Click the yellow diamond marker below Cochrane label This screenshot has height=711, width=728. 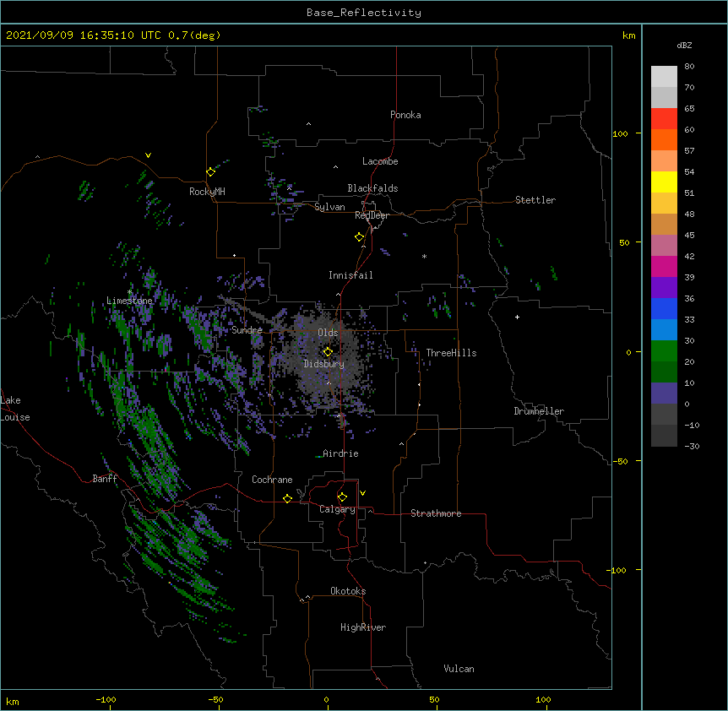tap(287, 498)
